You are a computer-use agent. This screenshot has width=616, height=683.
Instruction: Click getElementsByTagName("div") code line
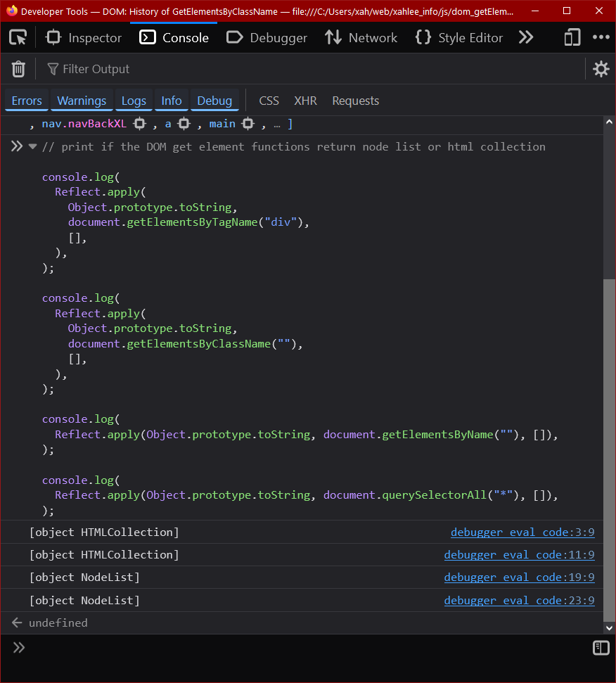[188, 222]
